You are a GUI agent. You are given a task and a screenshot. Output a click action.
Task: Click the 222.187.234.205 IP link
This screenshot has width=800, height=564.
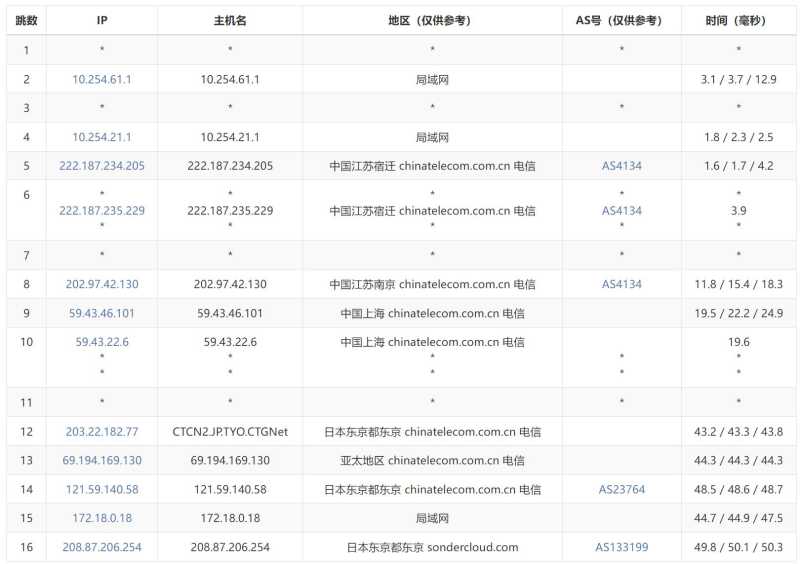click(102, 166)
